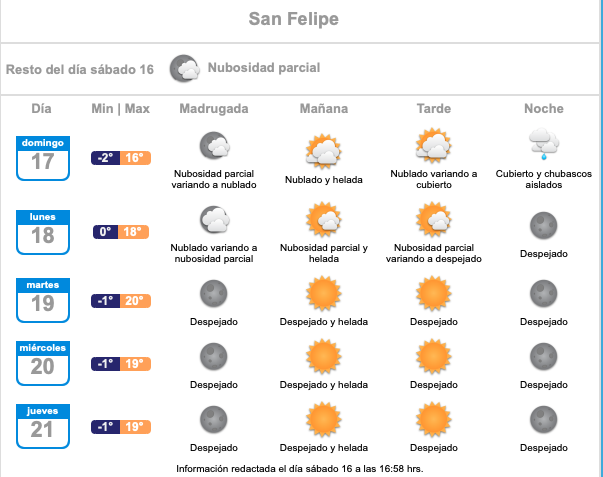Select Wednesday tarde's sun icon
The height and width of the screenshot is (477, 603).
[x=433, y=356]
